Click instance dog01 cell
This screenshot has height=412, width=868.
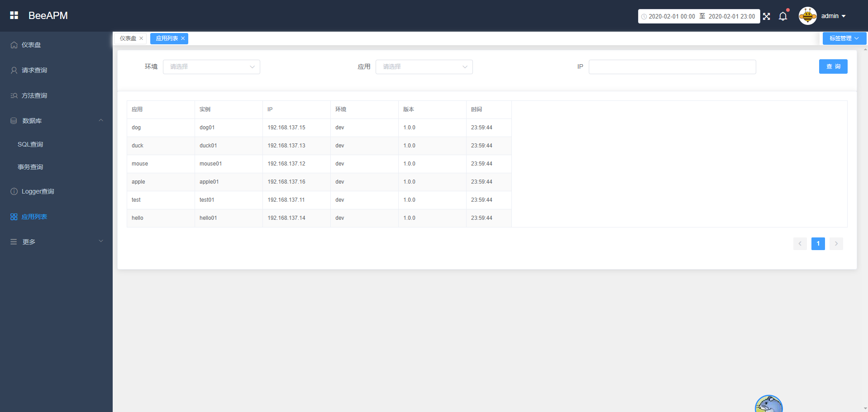(x=229, y=128)
